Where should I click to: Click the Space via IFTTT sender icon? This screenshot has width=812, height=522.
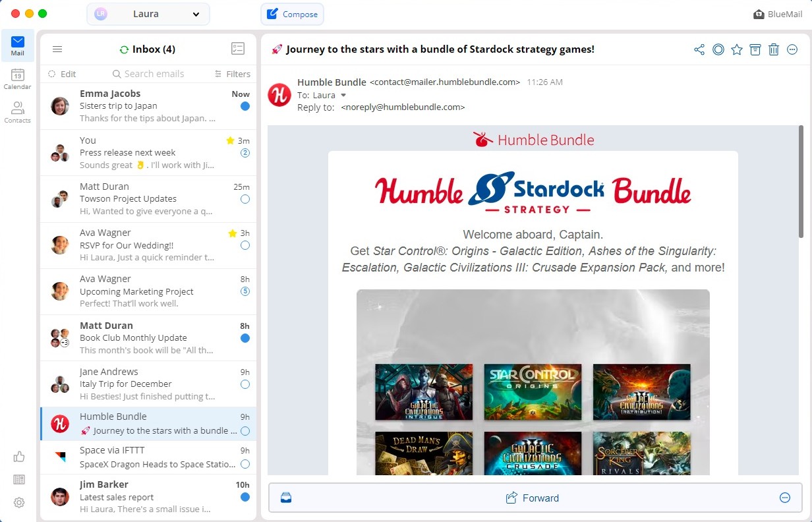click(60, 456)
